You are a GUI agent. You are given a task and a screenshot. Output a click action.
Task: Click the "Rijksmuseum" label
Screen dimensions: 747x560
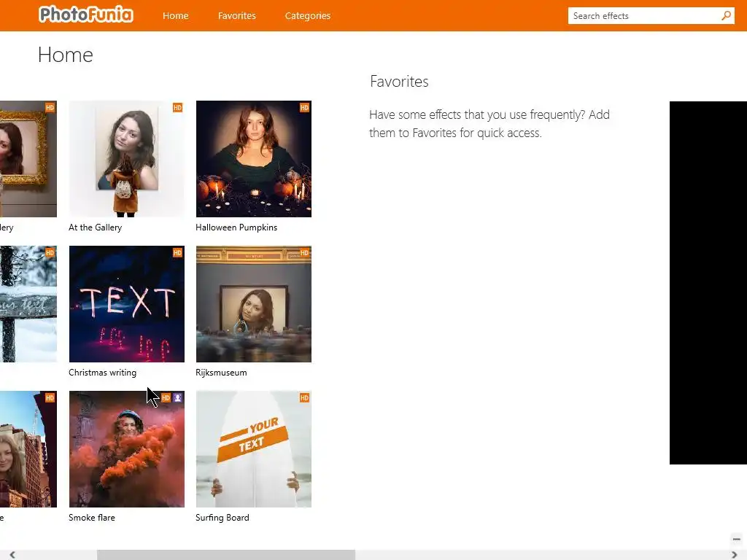(x=221, y=373)
